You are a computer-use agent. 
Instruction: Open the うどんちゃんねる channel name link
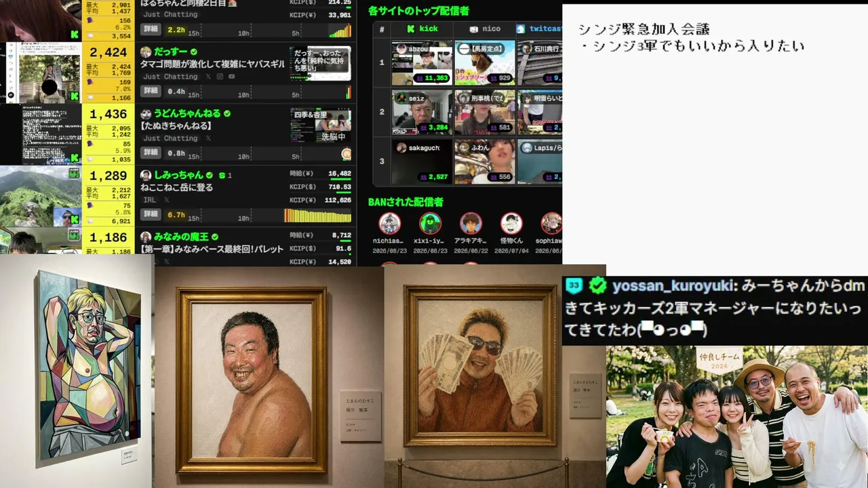(187, 114)
